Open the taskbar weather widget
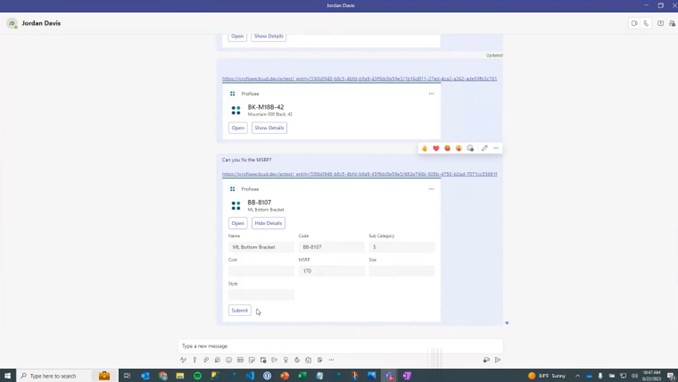678x382 pixels. click(547, 376)
